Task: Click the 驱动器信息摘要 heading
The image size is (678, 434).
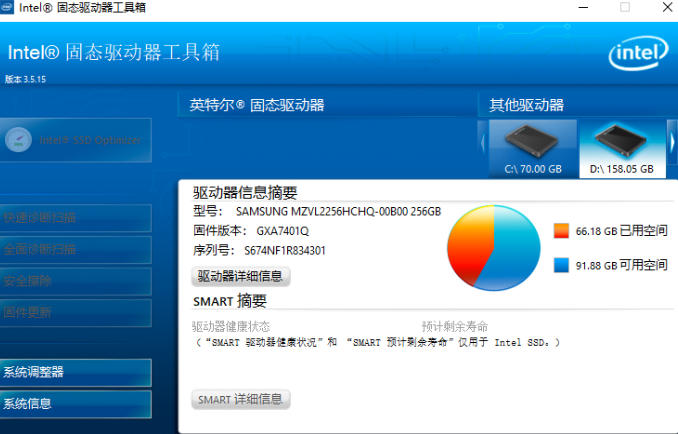Action: coord(245,192)
